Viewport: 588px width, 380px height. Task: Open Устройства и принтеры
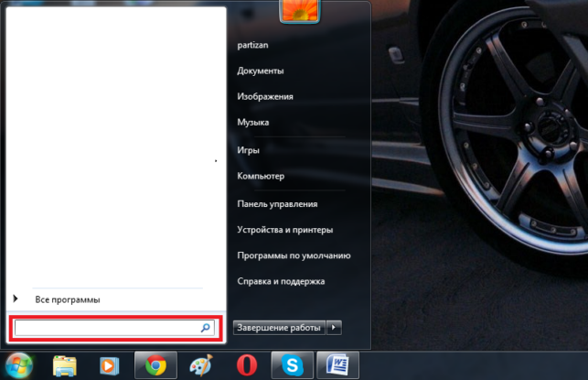tap(285, 230)
